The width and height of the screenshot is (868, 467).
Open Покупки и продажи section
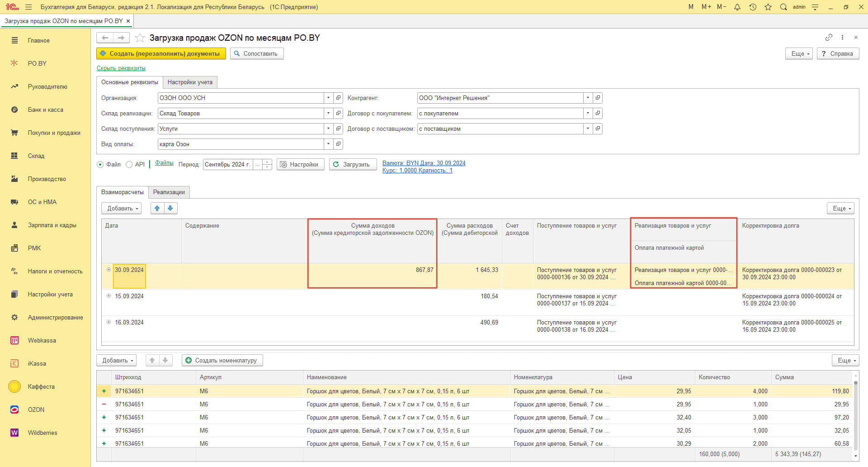coord(54,133)
